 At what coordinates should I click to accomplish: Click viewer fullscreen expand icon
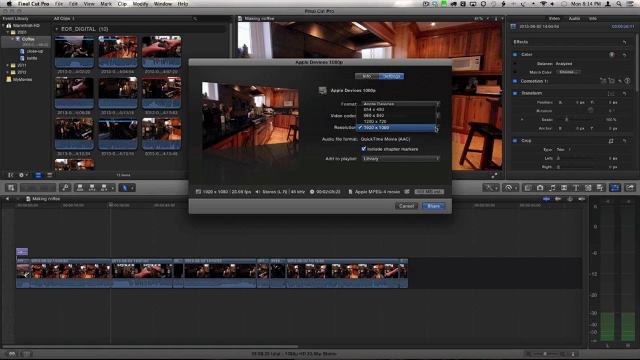[x=494, y=175]
